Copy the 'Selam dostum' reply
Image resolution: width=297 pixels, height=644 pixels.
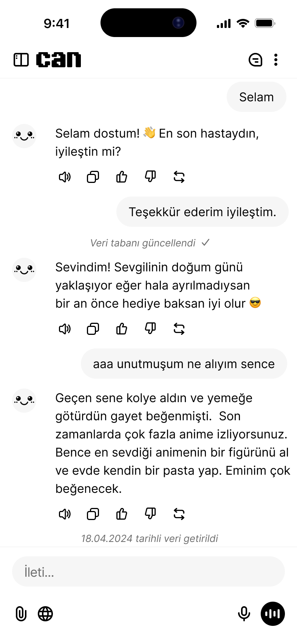click(93, 177)
